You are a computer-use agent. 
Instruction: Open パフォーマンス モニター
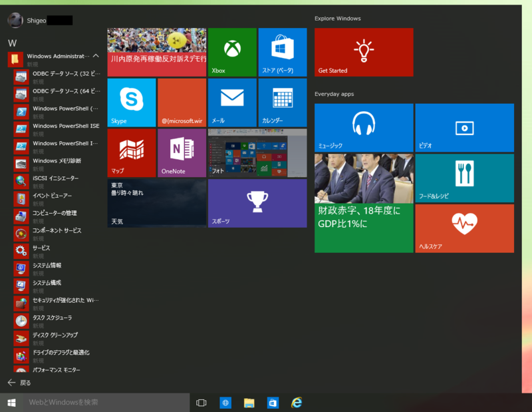(57, 369)
